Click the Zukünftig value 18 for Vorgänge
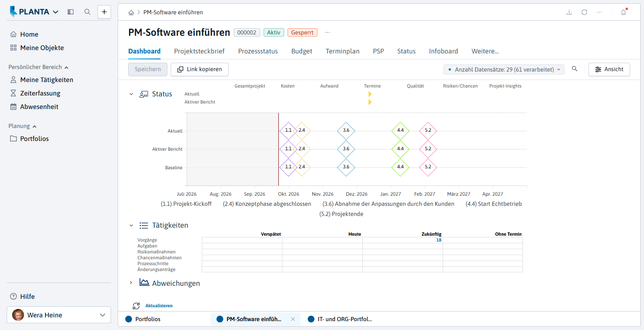Viewport: 644px width, 330px height. coord(438,240)
